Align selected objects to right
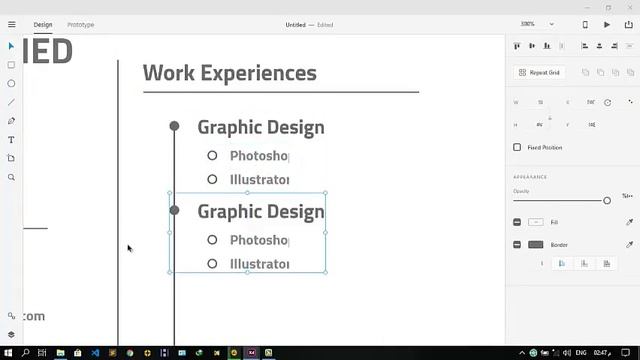The image size is (640, 360). pos(614,46)
